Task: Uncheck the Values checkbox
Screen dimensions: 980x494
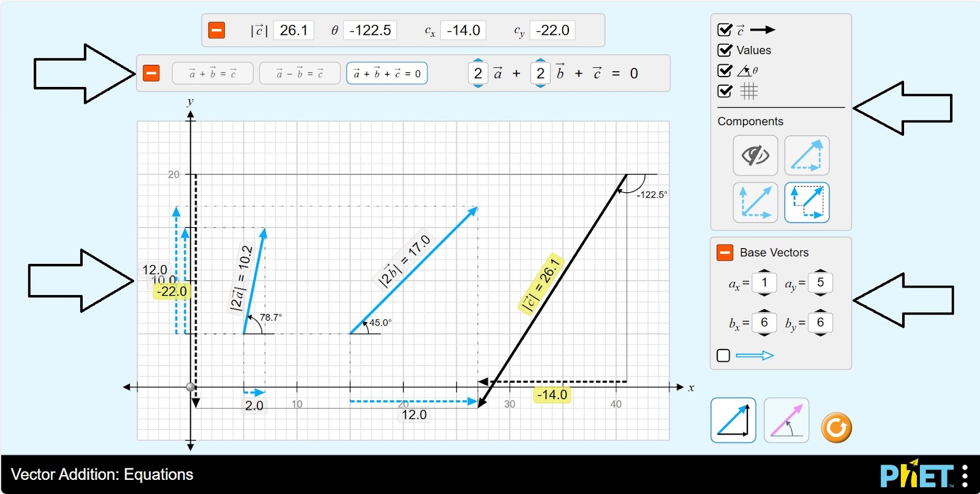Action: 725,50
